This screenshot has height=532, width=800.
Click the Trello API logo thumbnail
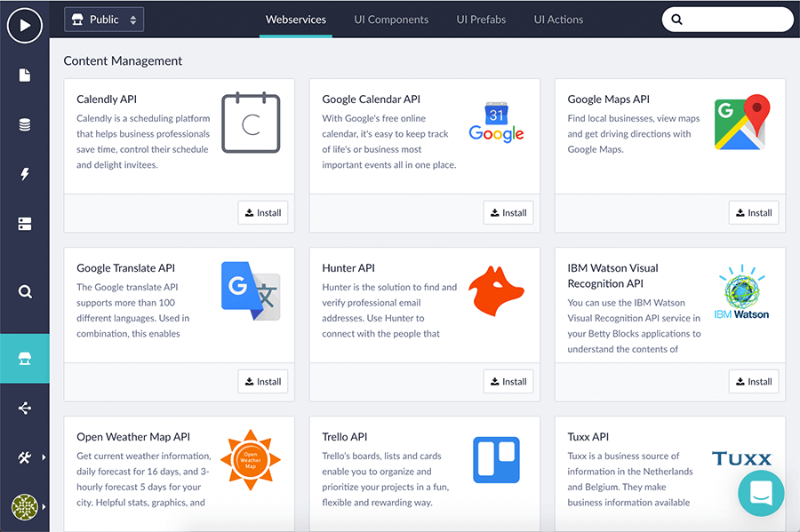[x=496, y=459]
